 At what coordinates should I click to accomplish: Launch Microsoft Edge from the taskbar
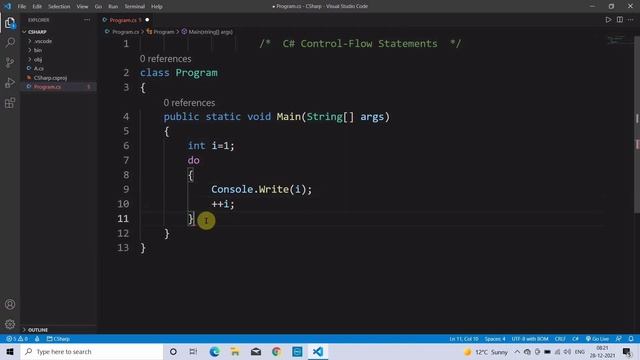214,352
